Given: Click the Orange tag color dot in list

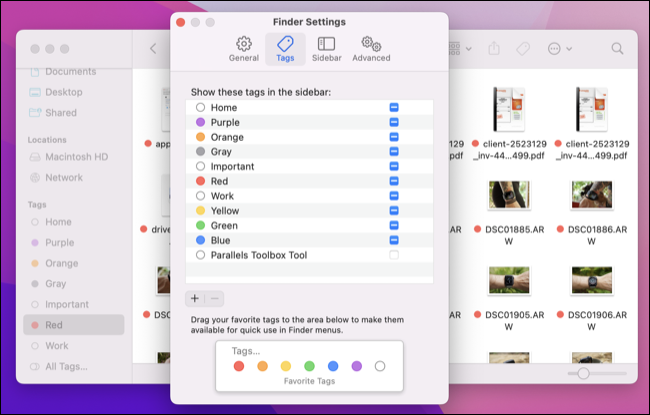Looking at the screenshot, I should (x=200, y=137).
